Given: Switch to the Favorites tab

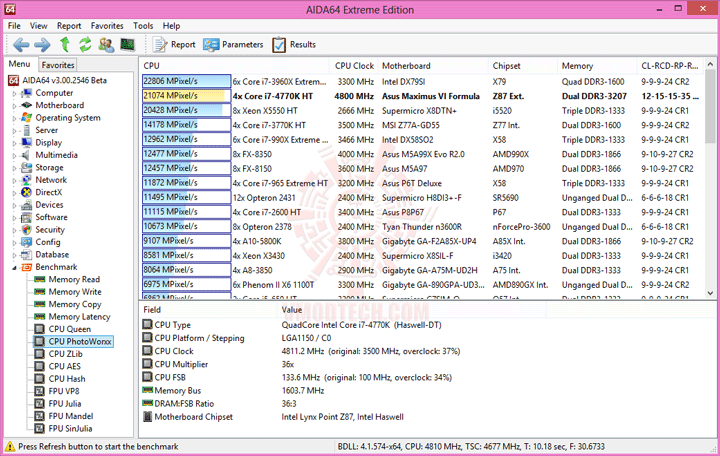Looking at the screenshot, I should (x=57, y=65).
